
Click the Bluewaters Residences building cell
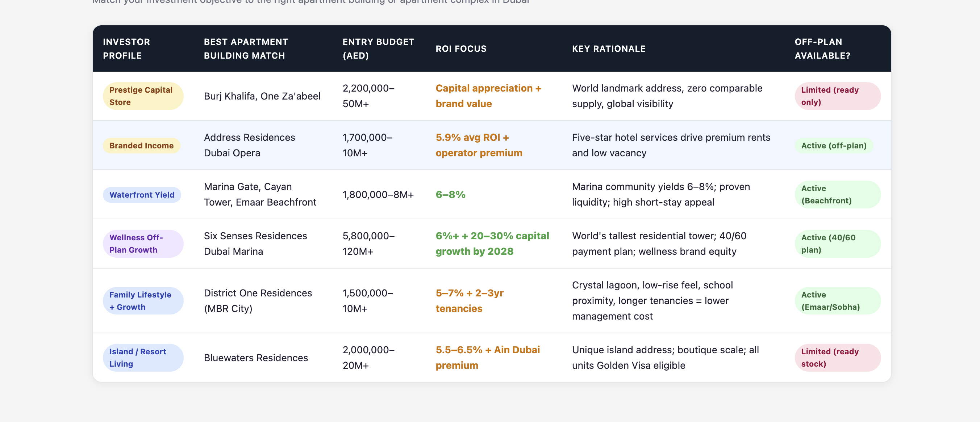click(x=256, y=358)
